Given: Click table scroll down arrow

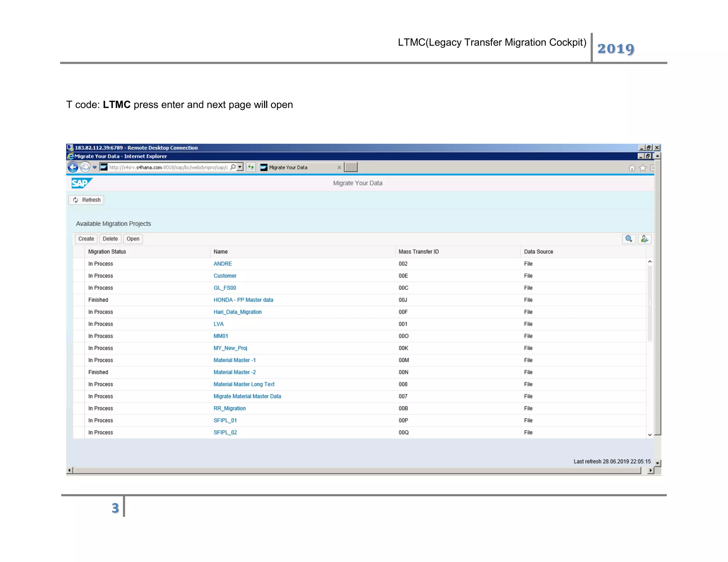Looking at the screenshot, I should [650, 435].
